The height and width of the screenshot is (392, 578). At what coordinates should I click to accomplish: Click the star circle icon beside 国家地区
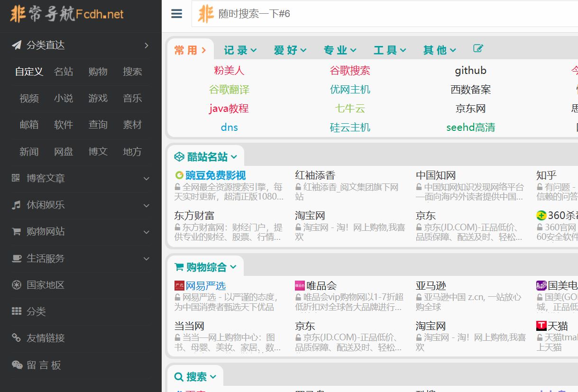click(x=17, y=285)
